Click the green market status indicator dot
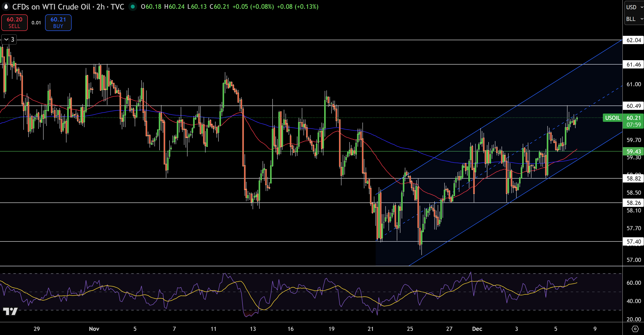Viewport: 644px width, 335px height. [x=133, y=7]
